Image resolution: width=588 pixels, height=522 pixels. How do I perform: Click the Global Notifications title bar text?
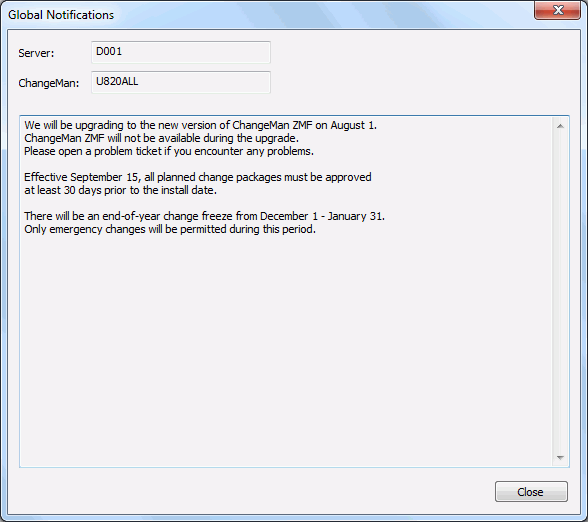[x=61, y=15]
